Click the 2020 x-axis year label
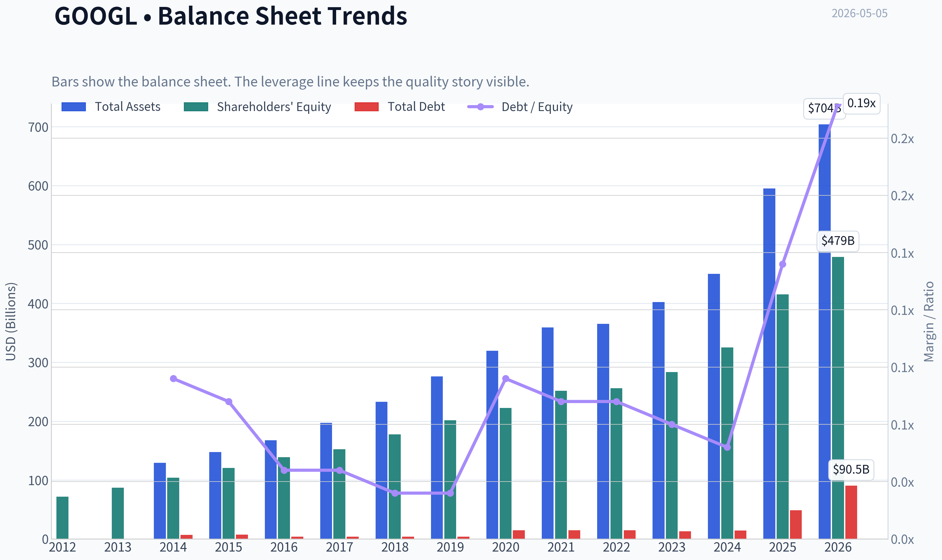 (506, 547)
